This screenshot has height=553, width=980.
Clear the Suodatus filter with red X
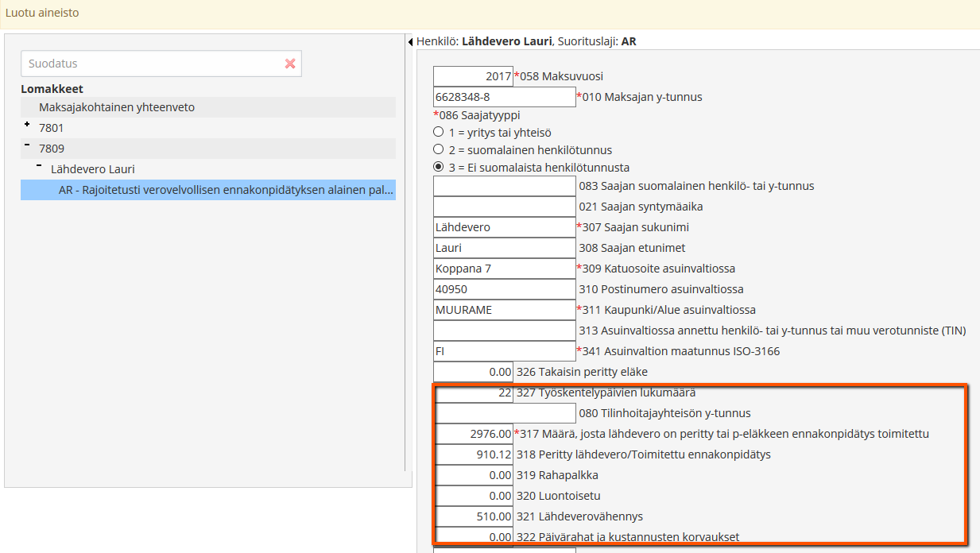(290, 64)
